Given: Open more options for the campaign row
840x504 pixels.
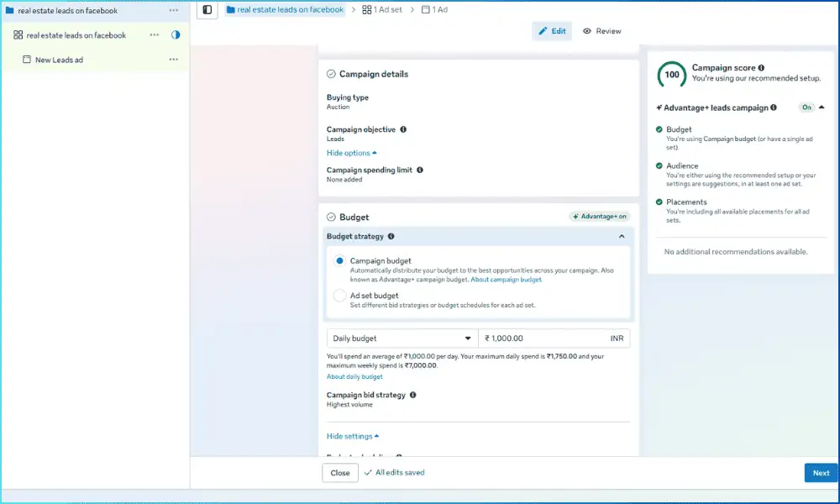Looking at the screenshot, I should click(x=174, y=10).
